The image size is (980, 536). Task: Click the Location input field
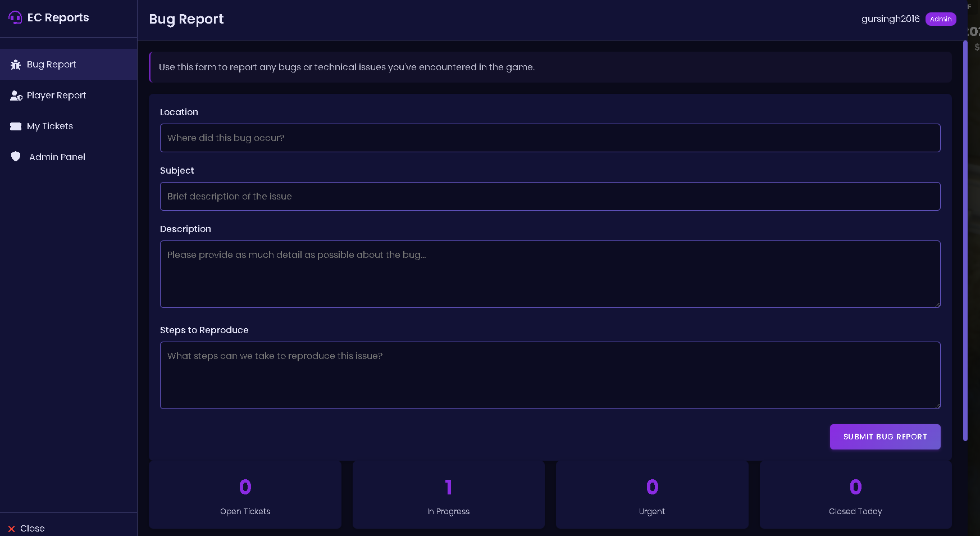[550, 138]
